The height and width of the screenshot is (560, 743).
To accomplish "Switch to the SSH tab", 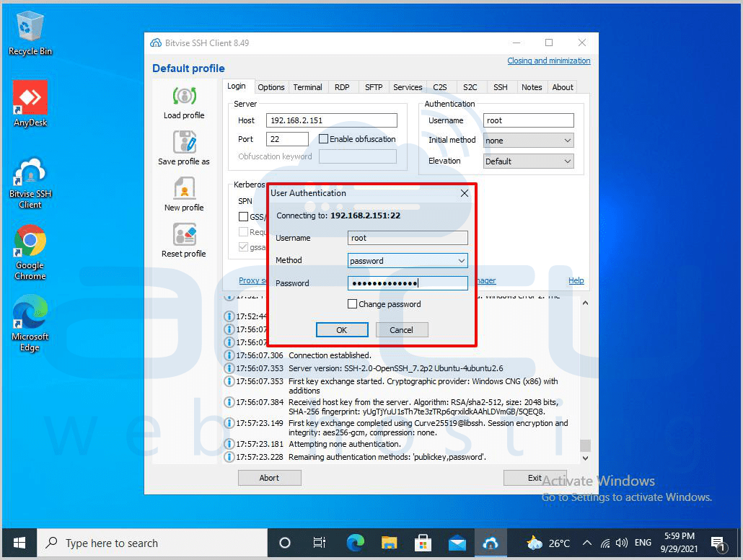I will coord(501,87).
